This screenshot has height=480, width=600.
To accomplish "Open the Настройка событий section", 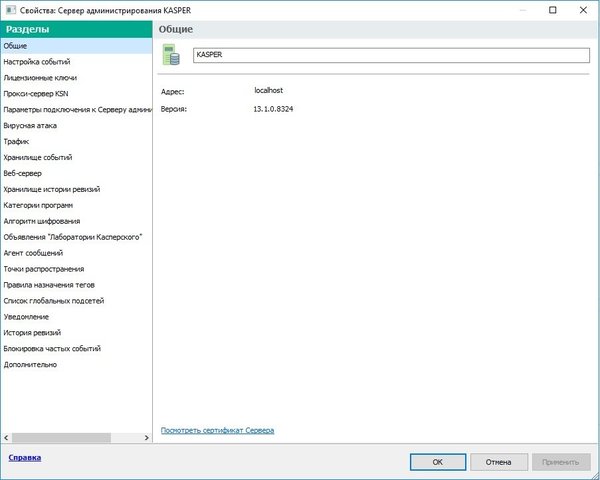I will [36, 61].
